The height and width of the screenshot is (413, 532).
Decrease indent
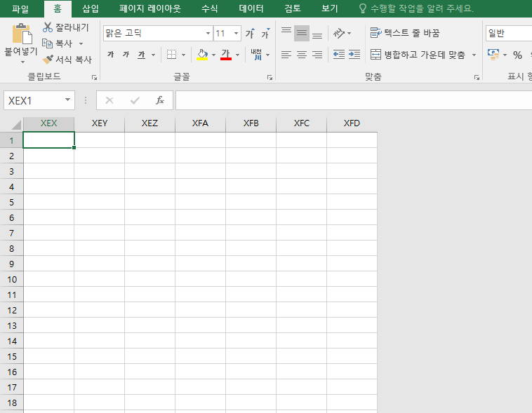339,54
